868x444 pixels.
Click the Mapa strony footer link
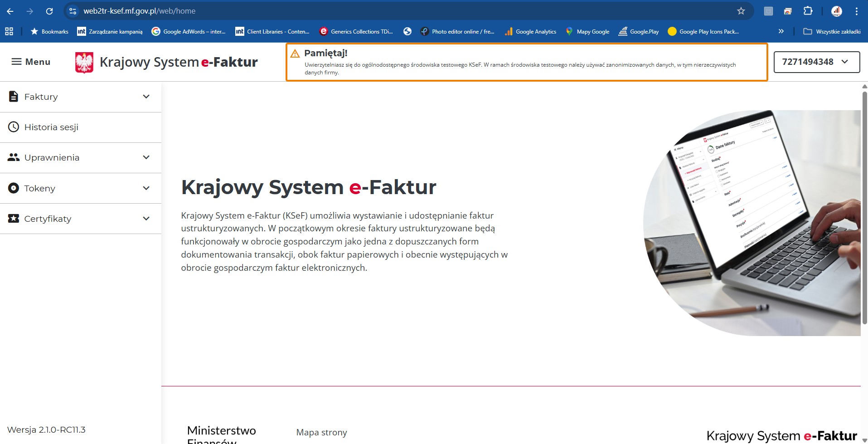click(x=321, y=432)
